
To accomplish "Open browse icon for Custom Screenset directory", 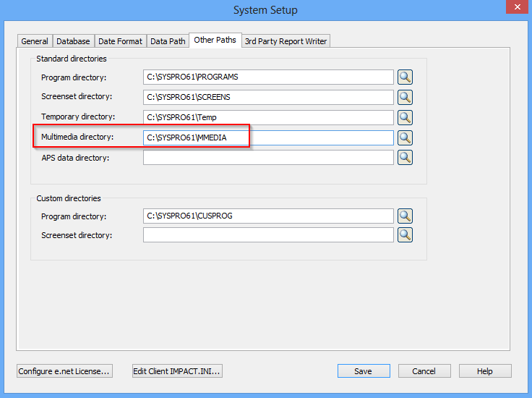I will pyautogui.click(x=405, y=234).
